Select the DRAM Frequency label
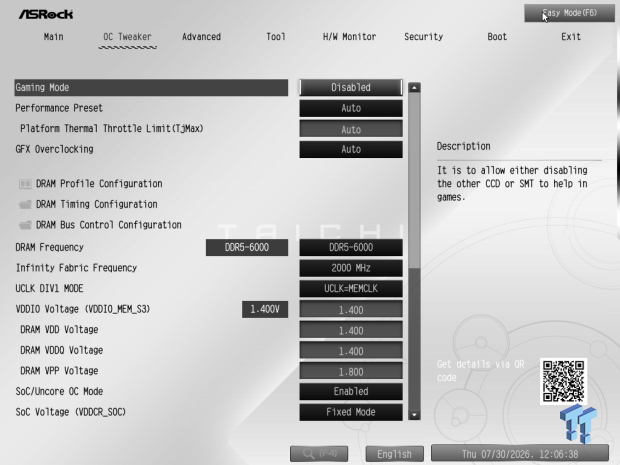Image resolution: width=620 pixels, height=465 pixels. (49, 247)
